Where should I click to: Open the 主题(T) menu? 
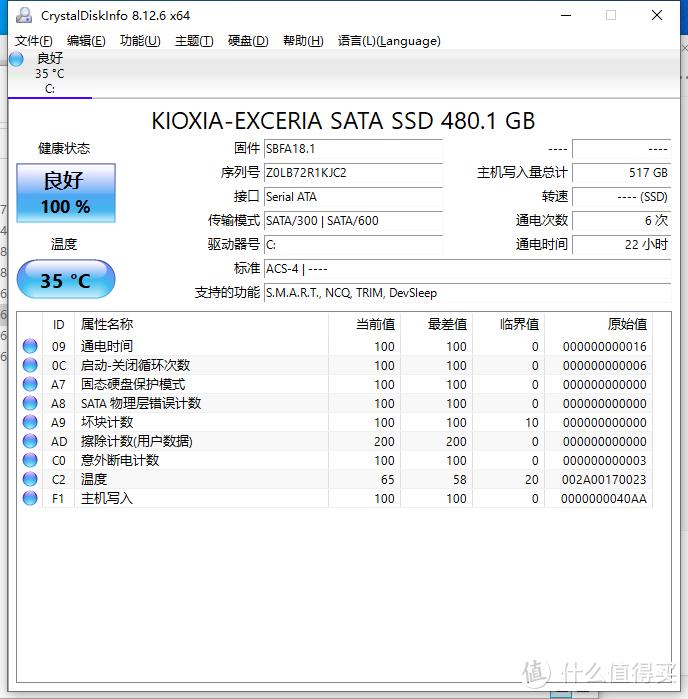194,41
